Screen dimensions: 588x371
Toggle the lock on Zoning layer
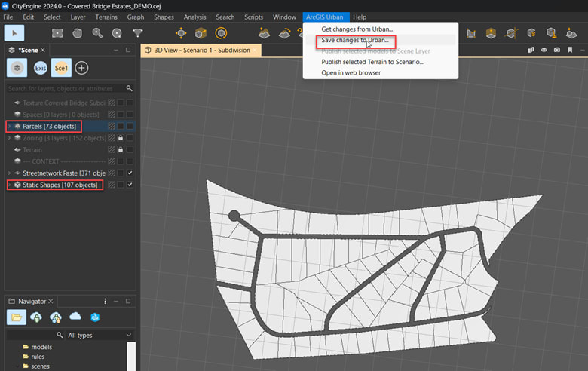pyautogui.click(x=121, y=138)
